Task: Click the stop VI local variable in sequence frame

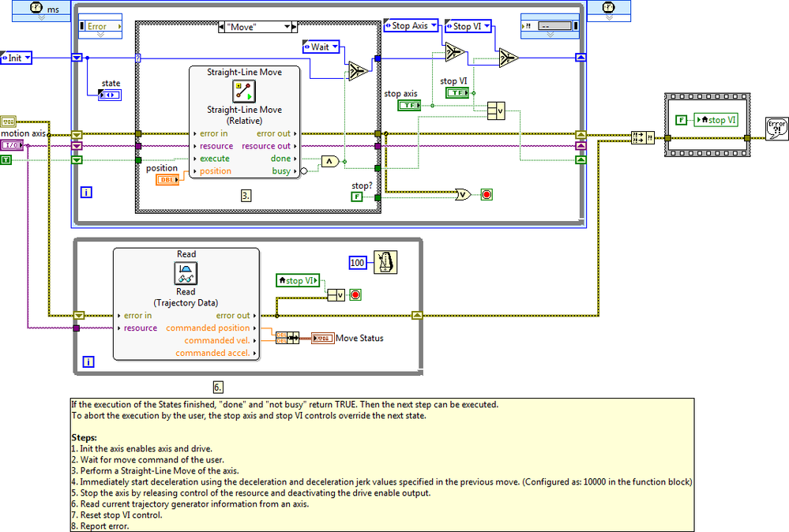Action: tap(716, 120)
